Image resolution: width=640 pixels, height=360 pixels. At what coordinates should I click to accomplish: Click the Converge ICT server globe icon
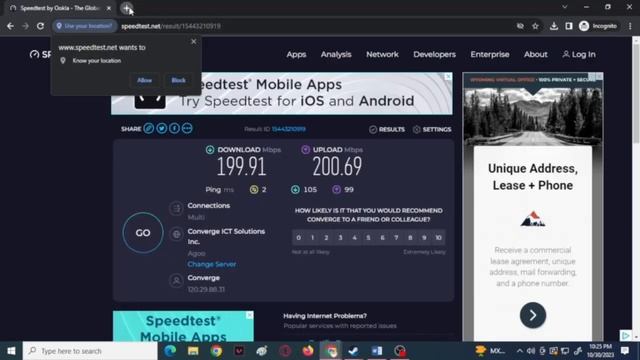[x=176, y=234]
